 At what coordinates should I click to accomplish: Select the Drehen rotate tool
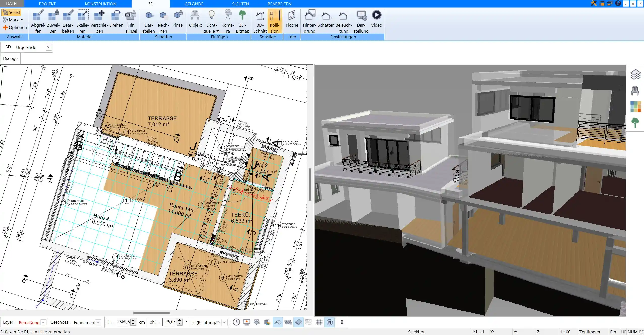click(116, 19)
